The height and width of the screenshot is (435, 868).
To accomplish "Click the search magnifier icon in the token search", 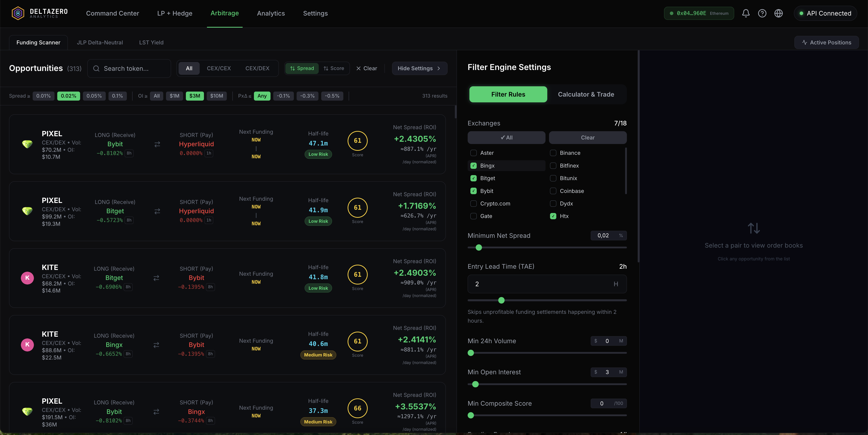I will pyautogui.click(x=96, y=68).
